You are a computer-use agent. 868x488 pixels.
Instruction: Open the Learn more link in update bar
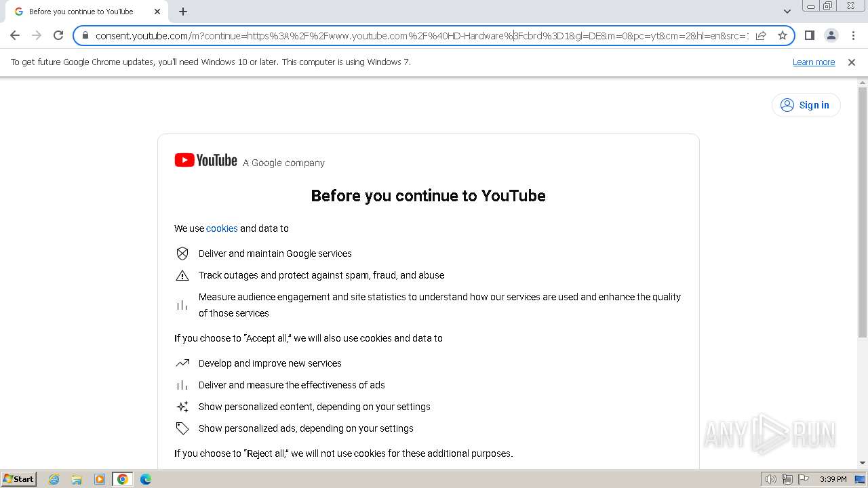tap(814, 62)
